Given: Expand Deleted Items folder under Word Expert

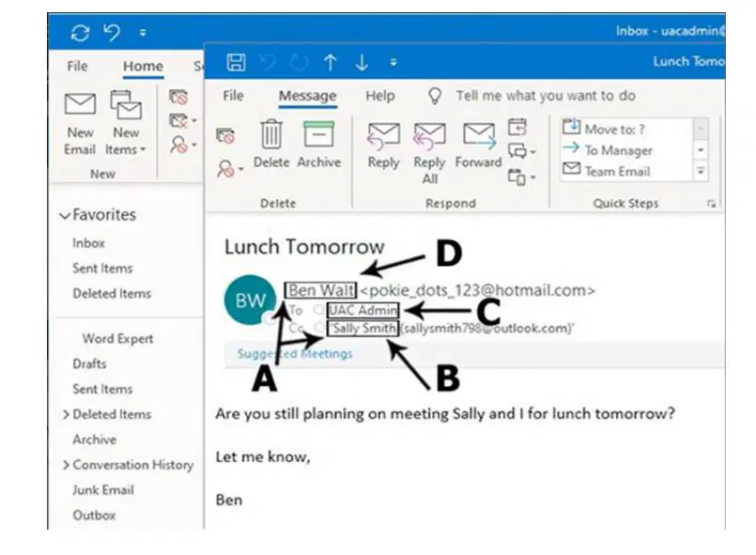Looking at the screenshot, I should (66, 414).
